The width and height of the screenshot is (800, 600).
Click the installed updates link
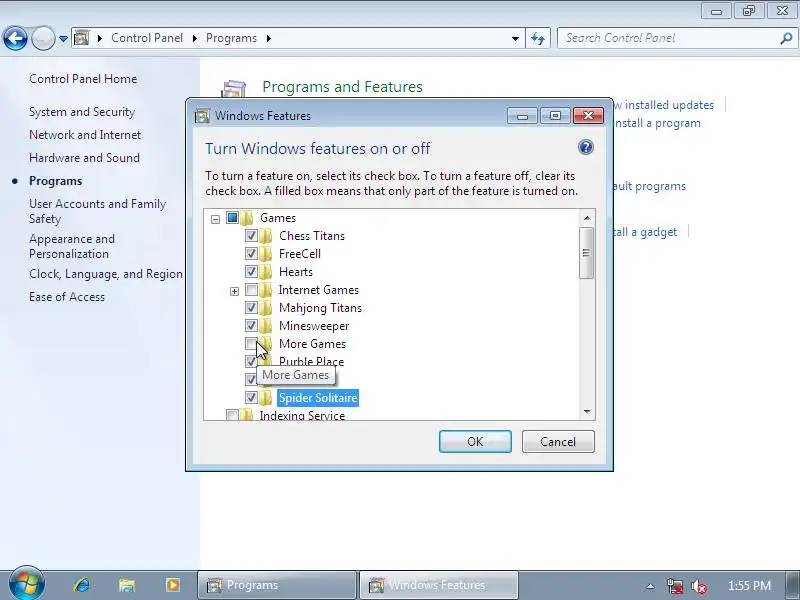click(x=664, y=105)
